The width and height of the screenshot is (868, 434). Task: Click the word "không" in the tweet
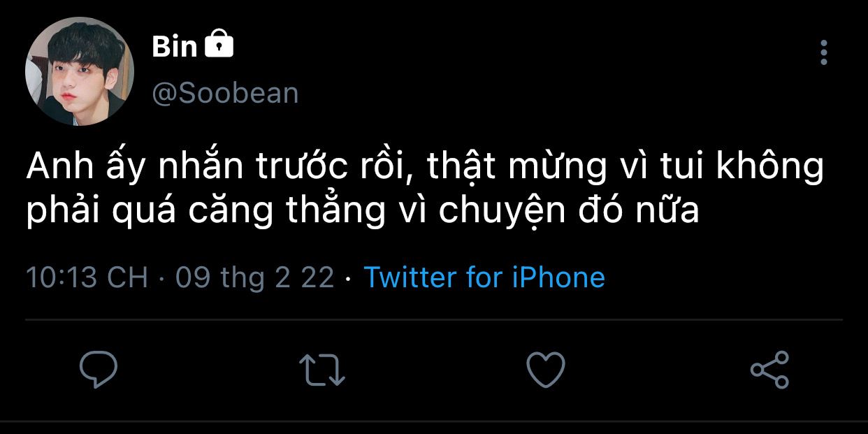(776, 168)
